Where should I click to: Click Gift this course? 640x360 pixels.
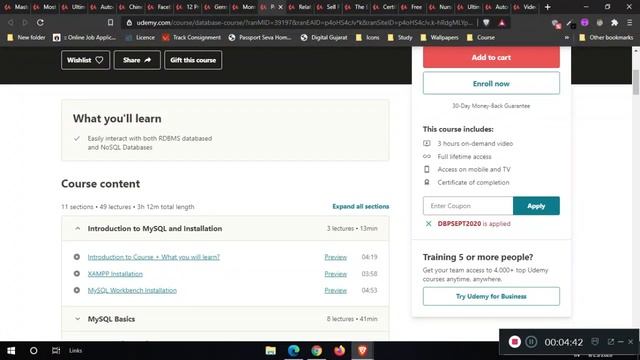pos(193,60)
